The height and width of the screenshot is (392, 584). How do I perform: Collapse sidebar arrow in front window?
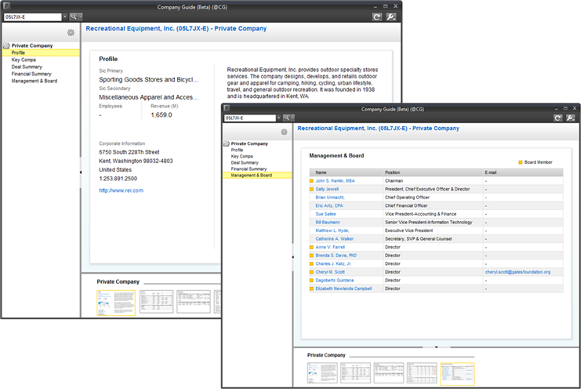292,257
